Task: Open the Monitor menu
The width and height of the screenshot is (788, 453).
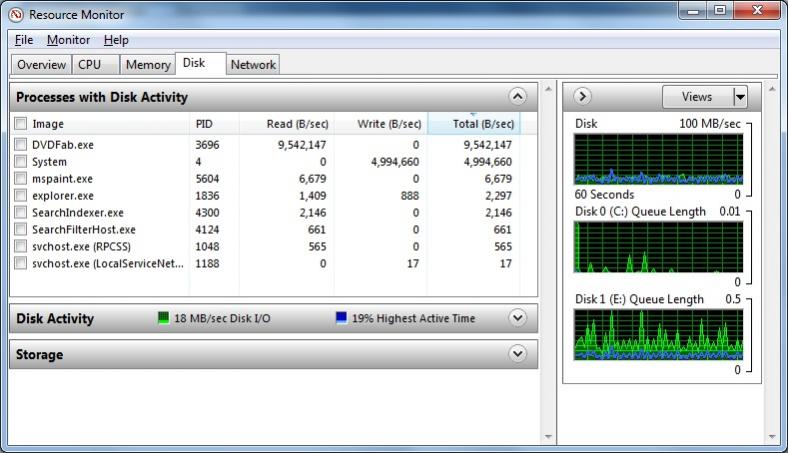Action: pos(68,40)
